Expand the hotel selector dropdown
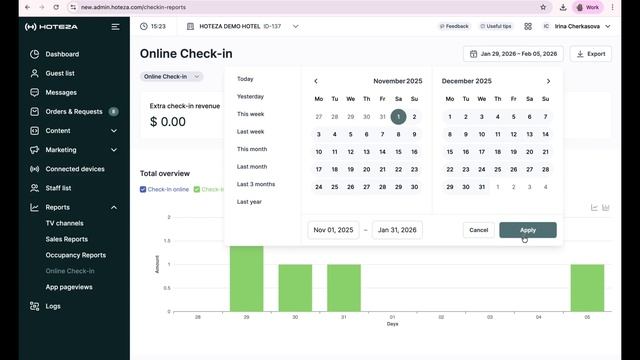This screenshot has width=640, height=360. pyautogui.click(x=296, y=27)
